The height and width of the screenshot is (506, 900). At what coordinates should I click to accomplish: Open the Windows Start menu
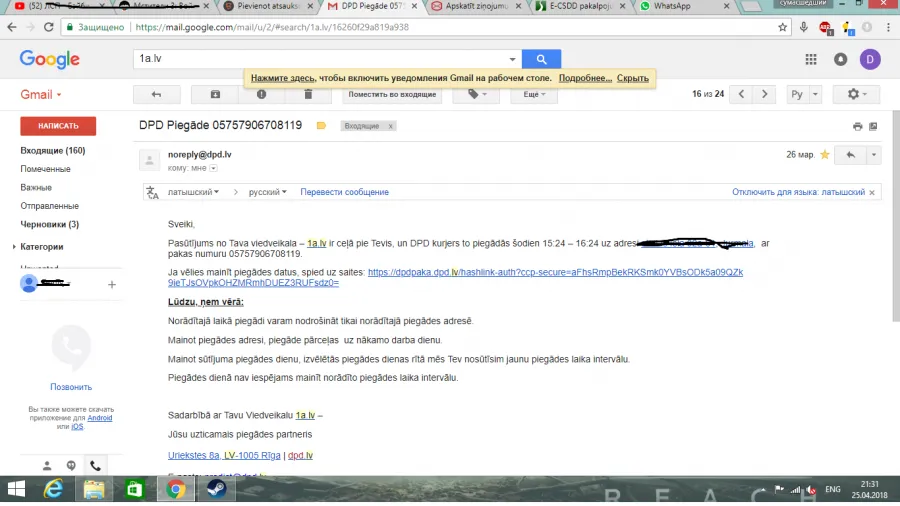16,489
